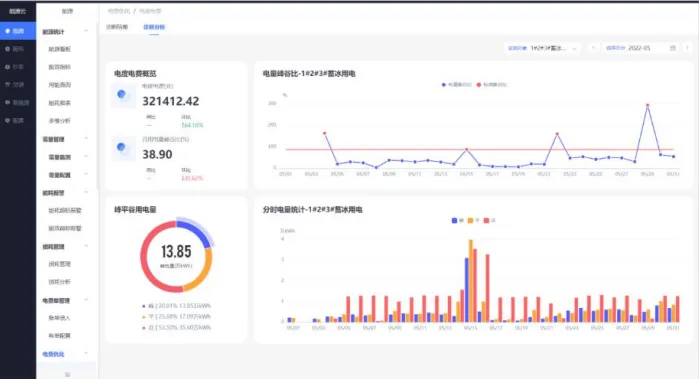Open 账单录入 under 电费单管理
This screenshot has width=699, height=379.
pos(59,318)
